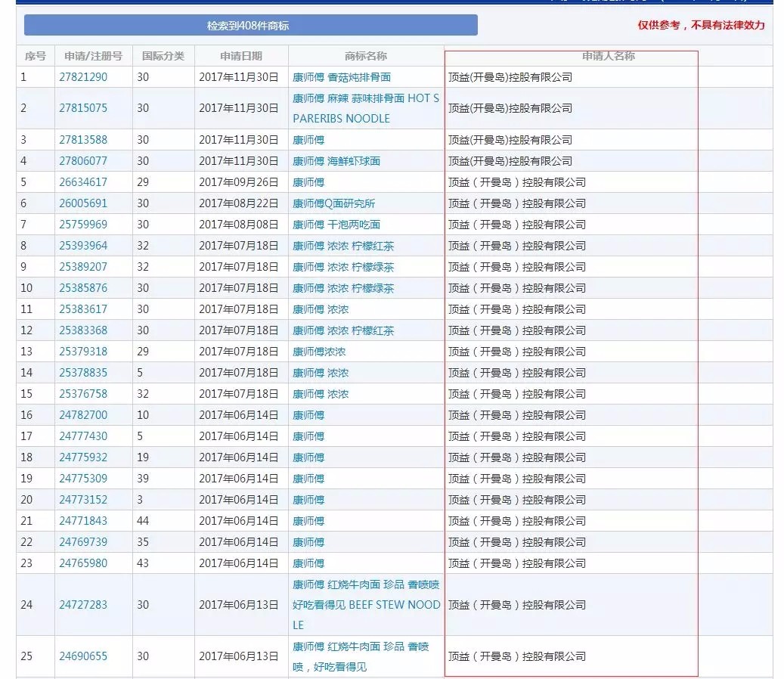Image resolution: width=784 pixels, height=679 pixels.
Task: Click the 国际分类 column header
Action: pos(163,56)
